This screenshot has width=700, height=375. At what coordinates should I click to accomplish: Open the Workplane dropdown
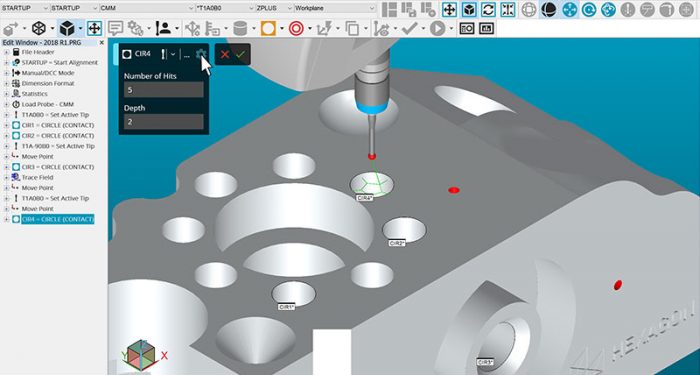(335, 8)
